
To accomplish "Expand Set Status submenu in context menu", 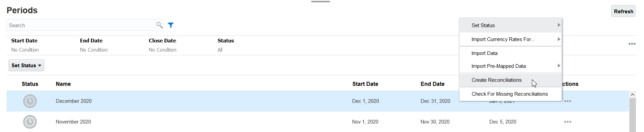I will pos(511,25).
